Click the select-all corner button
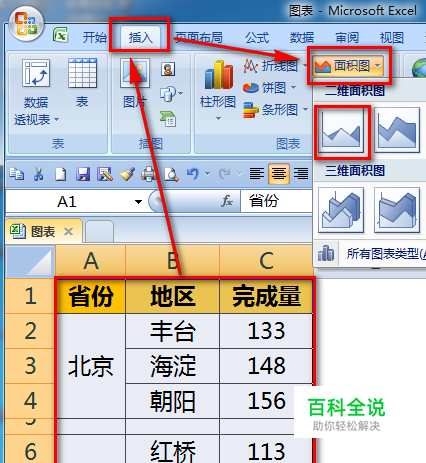 tap(30, 261)
